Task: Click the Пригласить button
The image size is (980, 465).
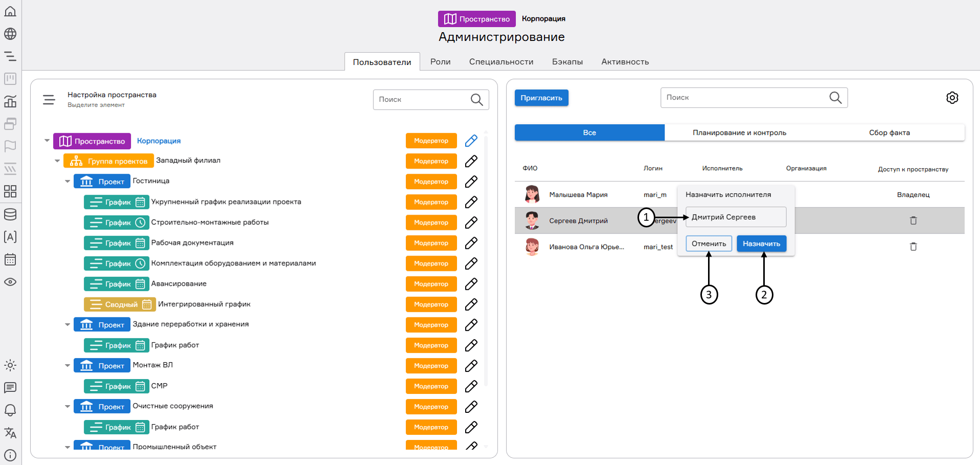Action: (x=541, y=98)
